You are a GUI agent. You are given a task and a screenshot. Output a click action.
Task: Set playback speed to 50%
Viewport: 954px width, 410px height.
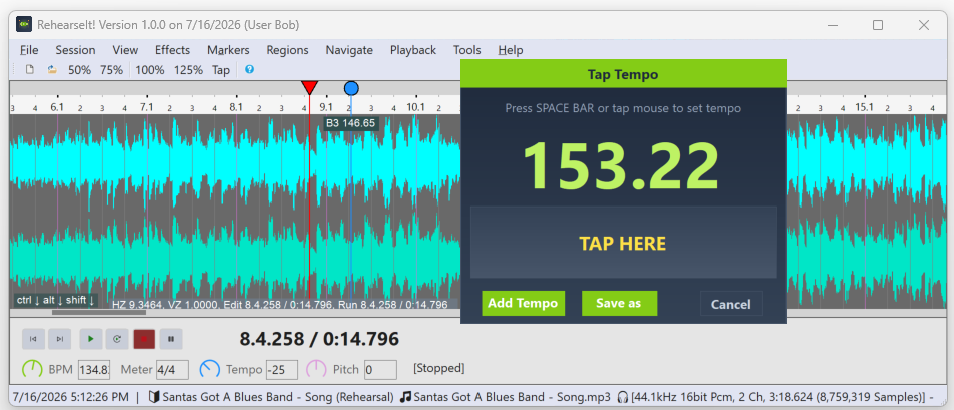pyautogui.click(x=79, y=70)
